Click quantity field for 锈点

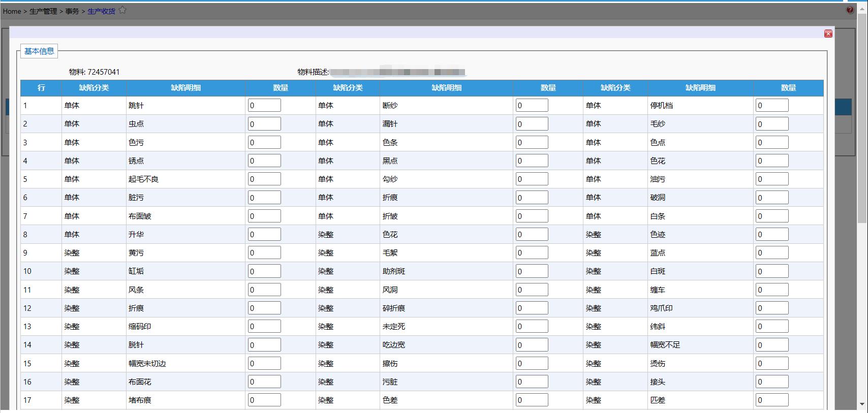(264, 161)
